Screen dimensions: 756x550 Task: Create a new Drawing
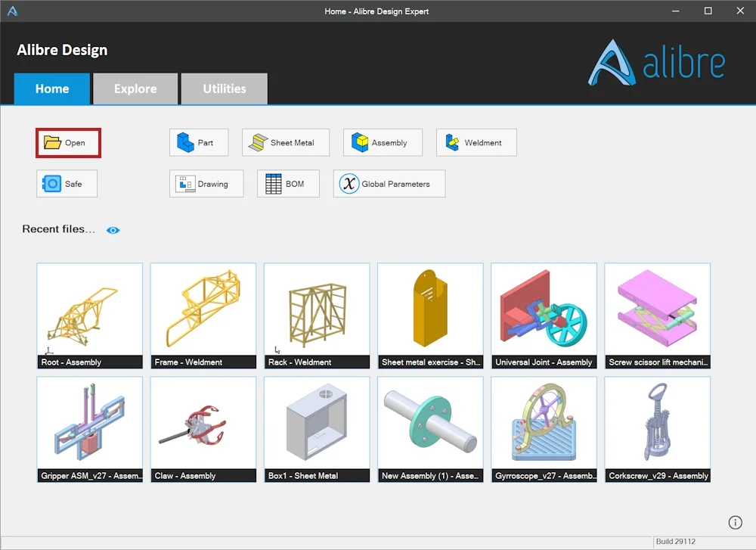206,183
